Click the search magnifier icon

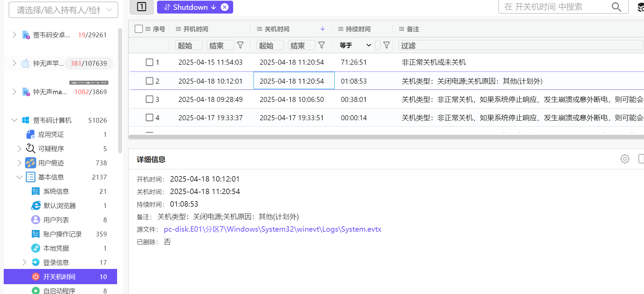616,7
